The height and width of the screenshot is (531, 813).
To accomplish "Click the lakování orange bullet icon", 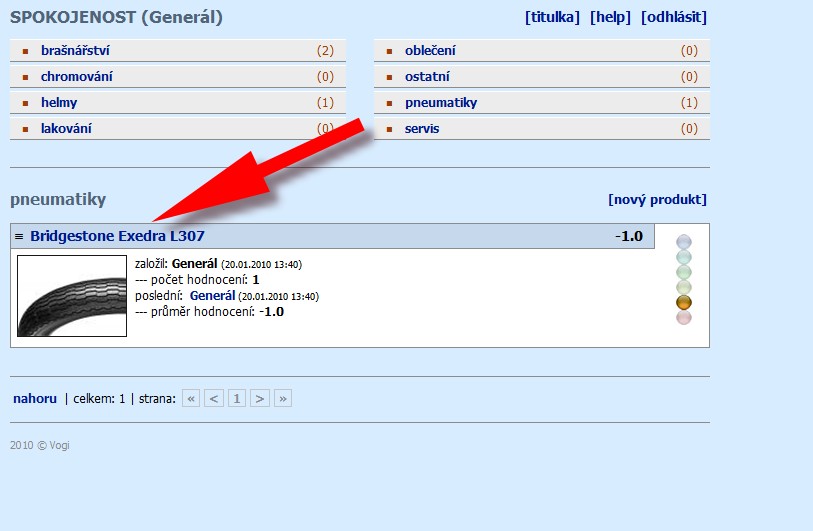I will (25, 129).
